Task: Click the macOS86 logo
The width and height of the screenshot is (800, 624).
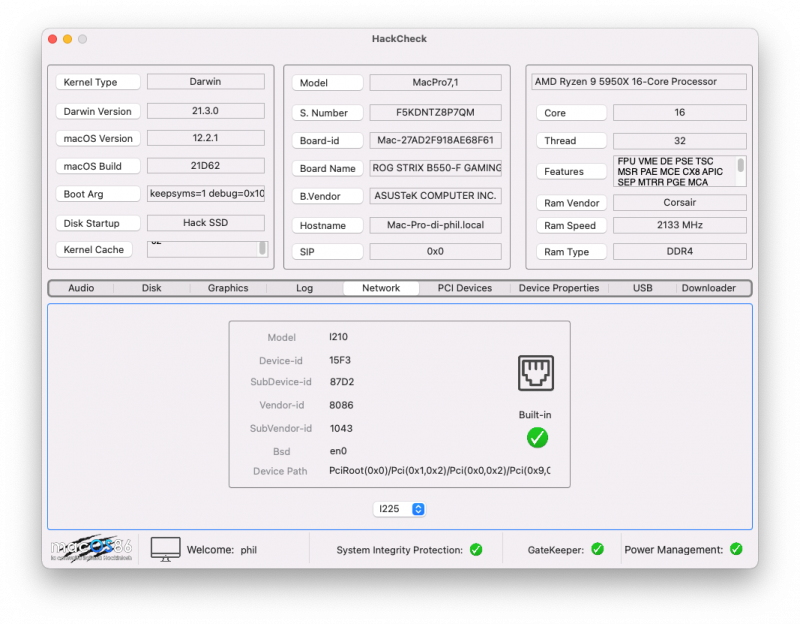Action: pyautogui.click(x=91, y=549)
